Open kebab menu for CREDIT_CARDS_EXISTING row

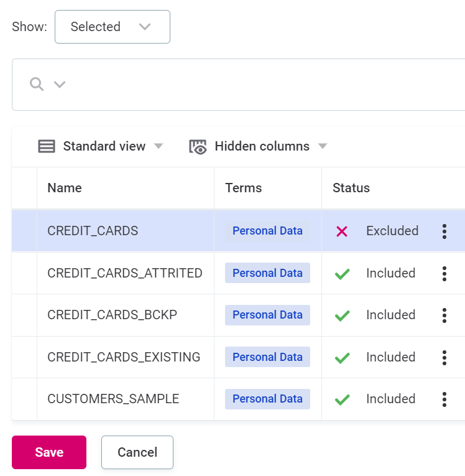(x=444, y=357)
